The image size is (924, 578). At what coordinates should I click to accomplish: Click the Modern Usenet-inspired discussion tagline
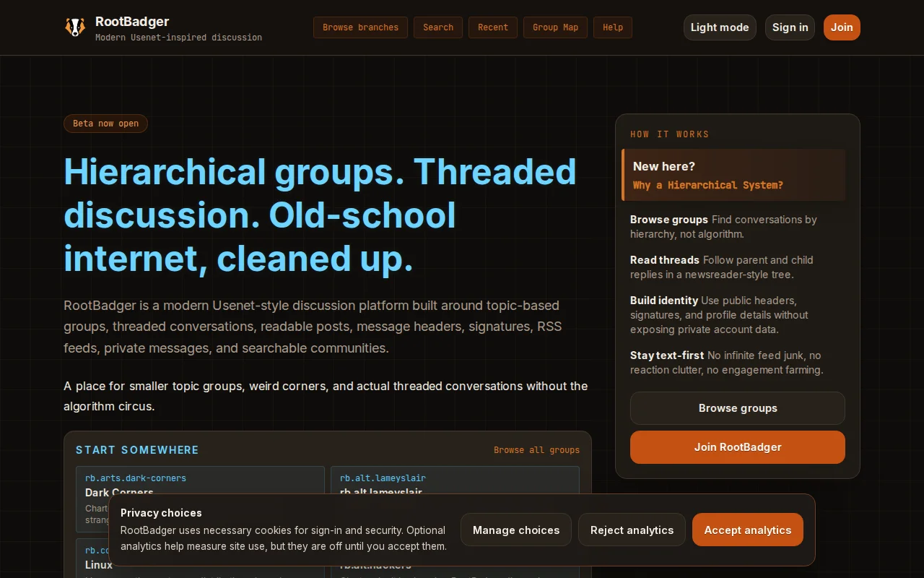(x=178, y=38)
